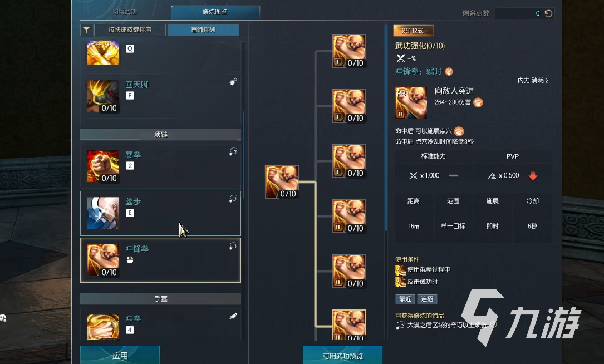Click the 可用武功预览 button
This screenshot has height=364, width=604.
coord(343,355)
